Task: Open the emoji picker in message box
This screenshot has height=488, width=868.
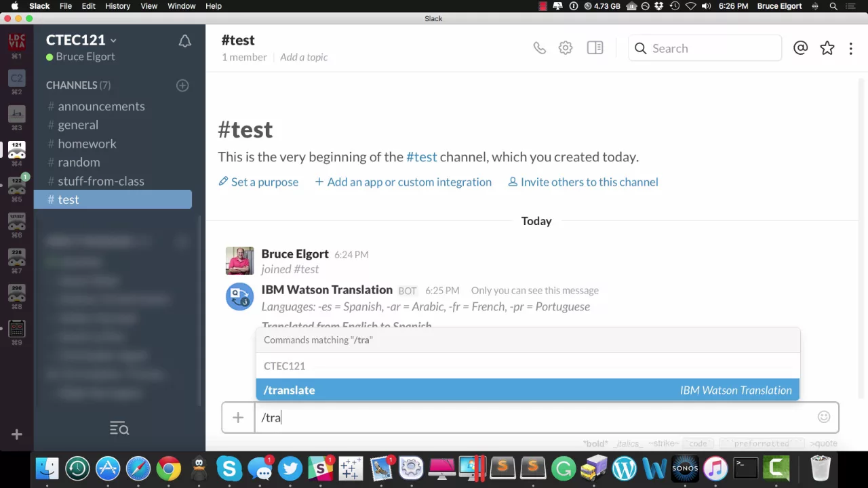Action: click(824, 418)
